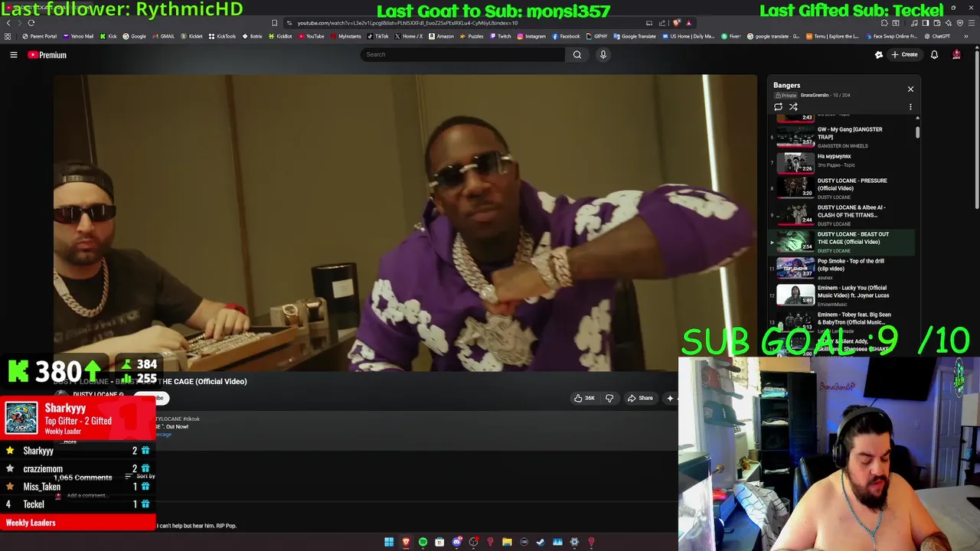Open the YouTube hamburger guide menu
The image size is (980, 551).
coord(14,55)
